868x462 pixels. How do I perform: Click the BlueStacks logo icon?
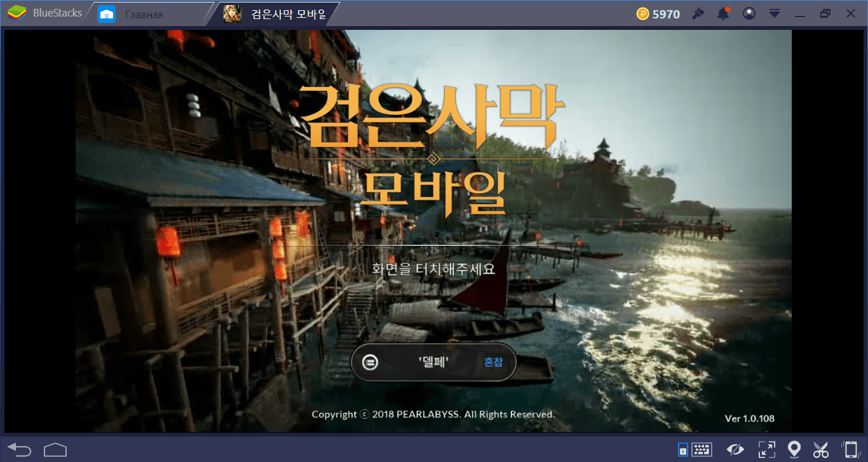click(x=16, y=13)
